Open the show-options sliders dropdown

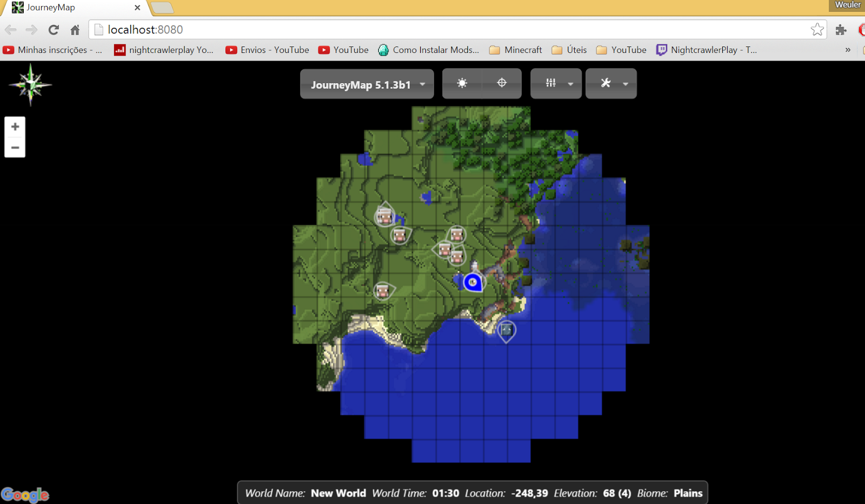click(x=556, y=83)
